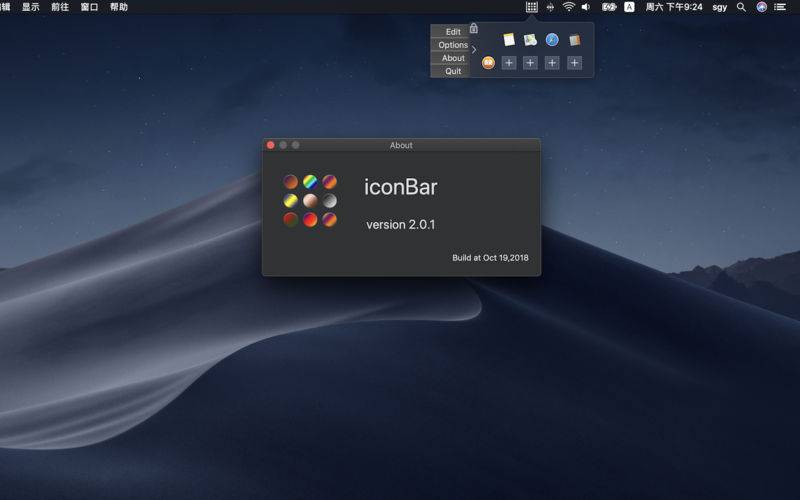The height and width of the screenshot is (500, 800).
Task: Click the iconBar colored-circles logo in About
Action: (x=310, y=201)
